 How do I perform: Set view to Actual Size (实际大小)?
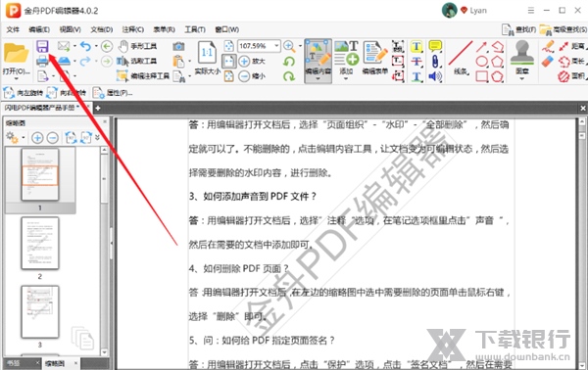click(x=207, y=58)
